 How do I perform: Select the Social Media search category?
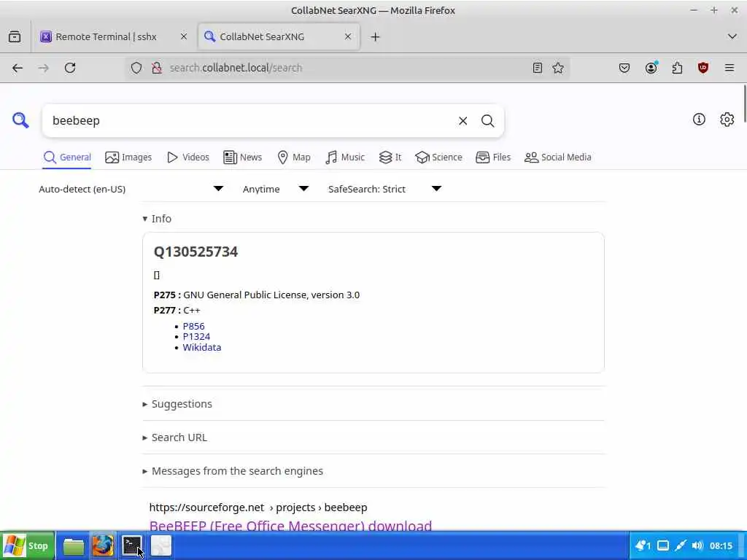click(x=558, y=157)
